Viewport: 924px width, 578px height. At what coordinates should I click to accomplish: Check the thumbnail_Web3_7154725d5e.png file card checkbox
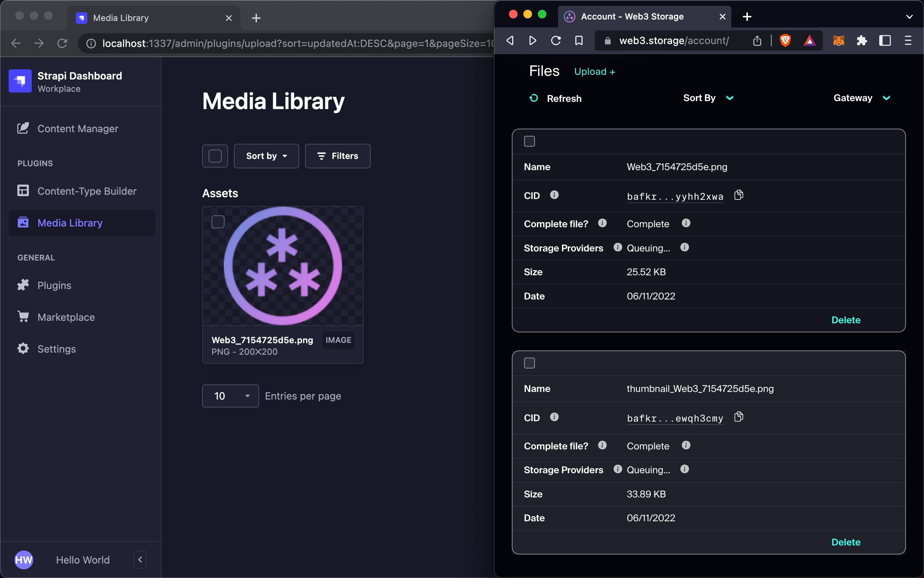[x=529, y=363]
